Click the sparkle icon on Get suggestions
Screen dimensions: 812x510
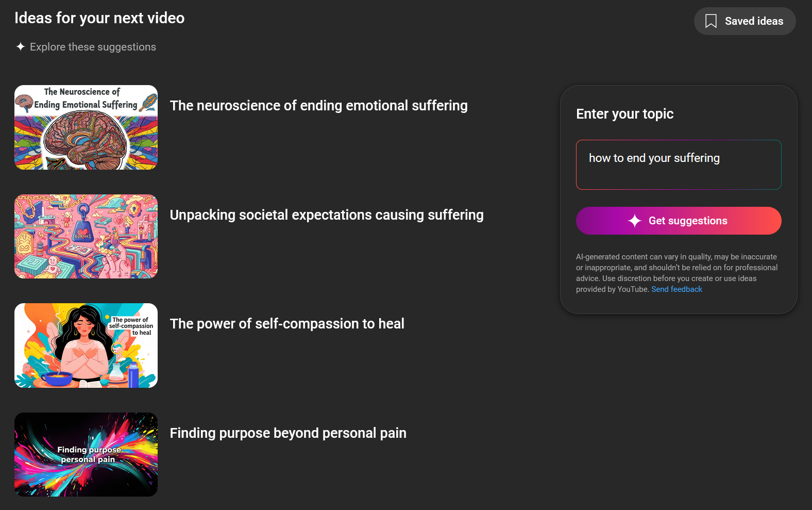(634, 221)
